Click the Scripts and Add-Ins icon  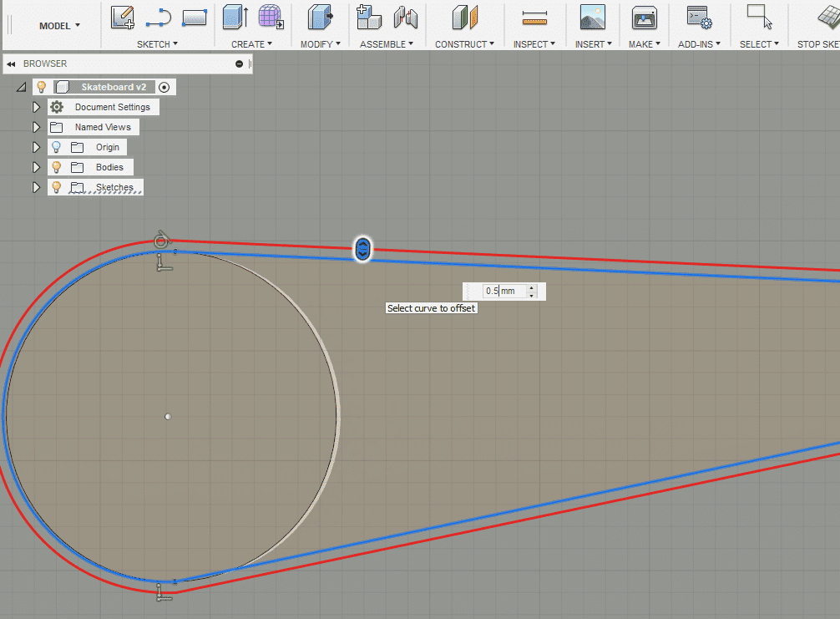coord(699,18)
